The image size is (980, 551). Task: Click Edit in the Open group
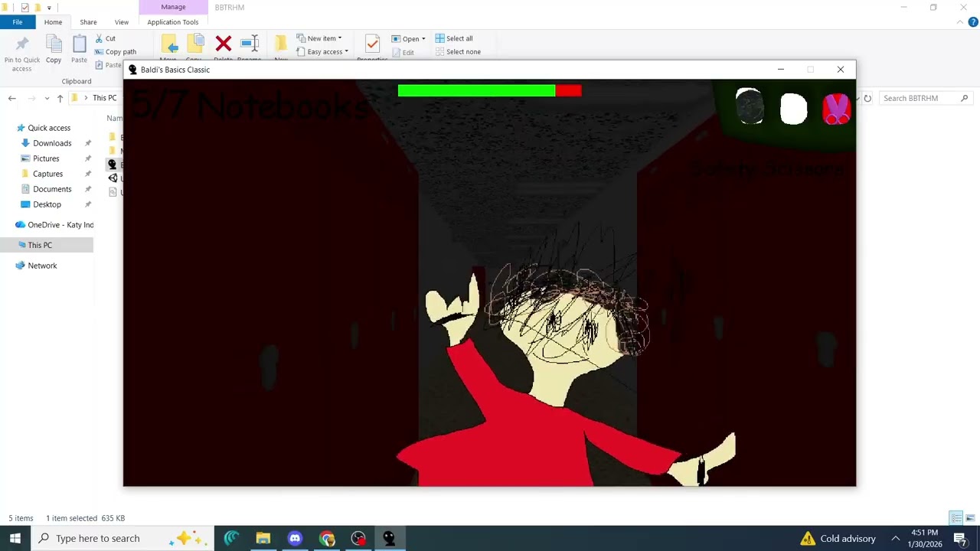403,53
